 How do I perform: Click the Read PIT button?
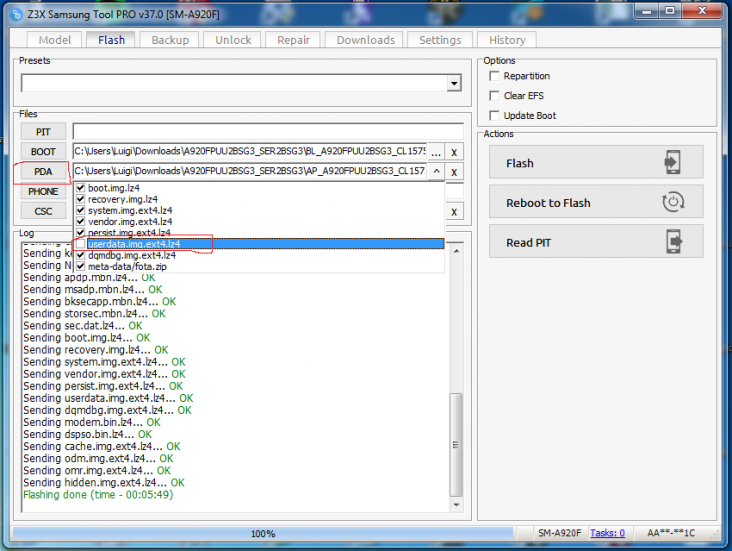coord(596,242)
